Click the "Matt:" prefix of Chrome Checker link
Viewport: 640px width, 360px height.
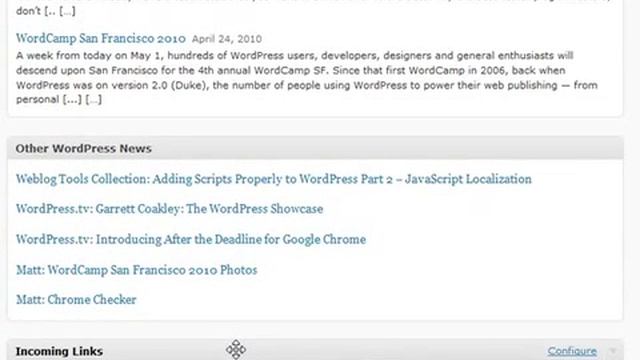(31, 300)
